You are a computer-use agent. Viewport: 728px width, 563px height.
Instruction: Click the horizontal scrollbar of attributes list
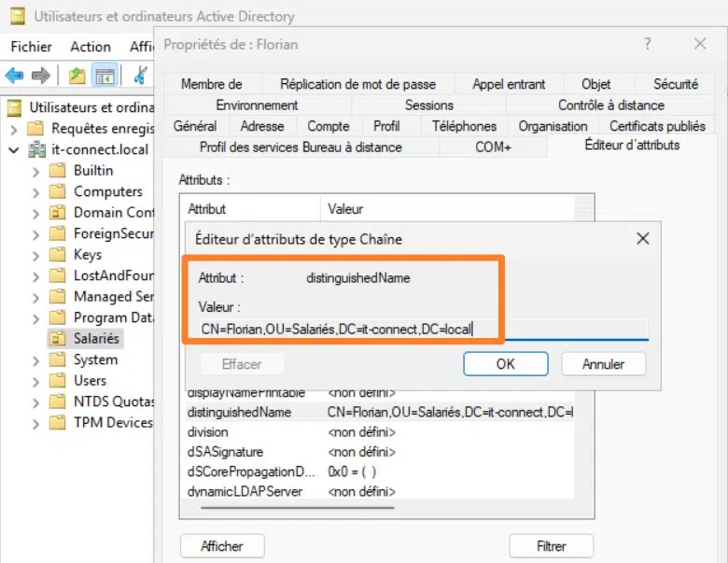click(x=298, y=508)
